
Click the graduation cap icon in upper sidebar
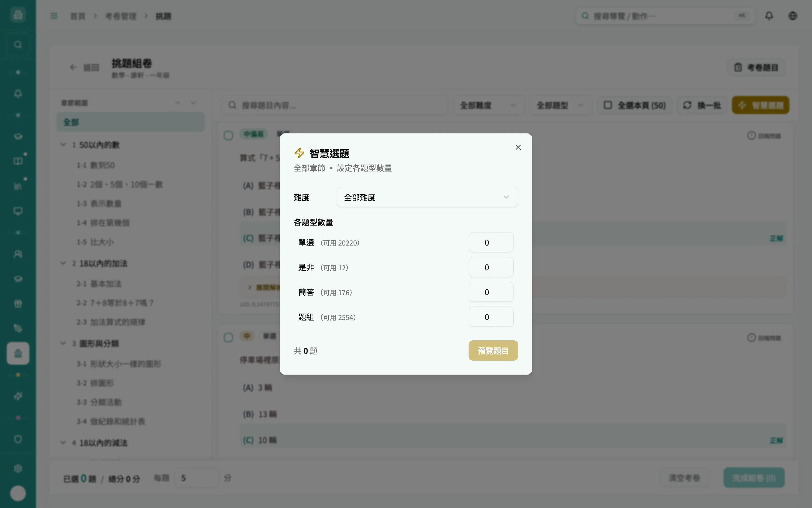pos(18,136)
